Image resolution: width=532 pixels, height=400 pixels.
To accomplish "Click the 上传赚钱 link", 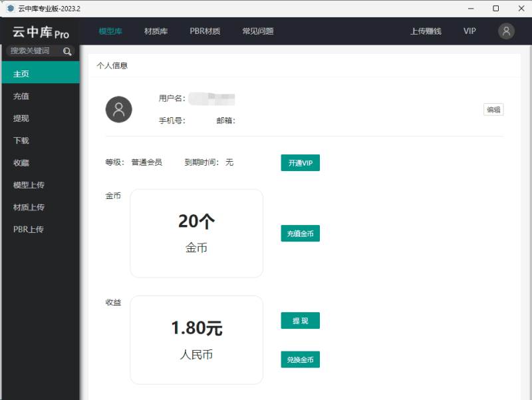I will click(426, 31).
